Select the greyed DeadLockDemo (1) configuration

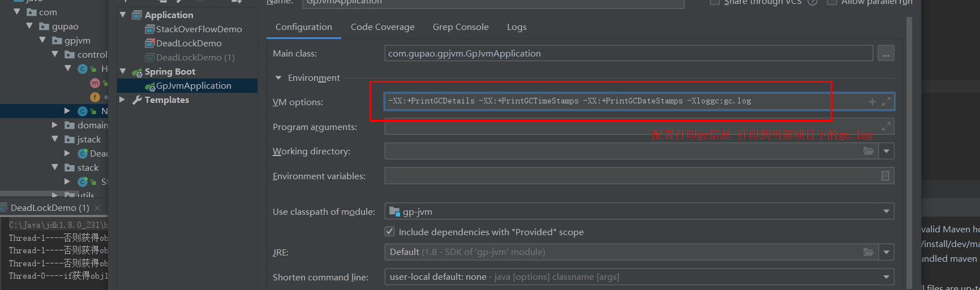click(x=195, y=57)
